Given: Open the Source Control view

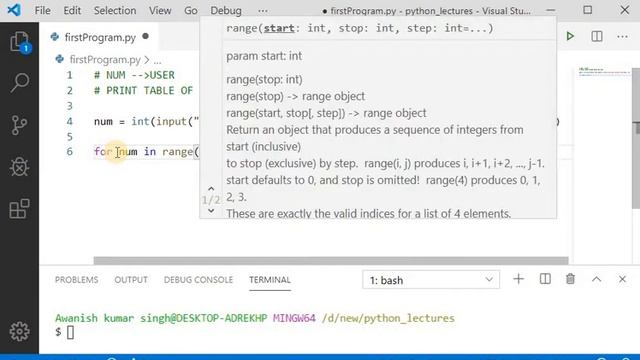Looking at the screenshot, I should pos(19,125).
